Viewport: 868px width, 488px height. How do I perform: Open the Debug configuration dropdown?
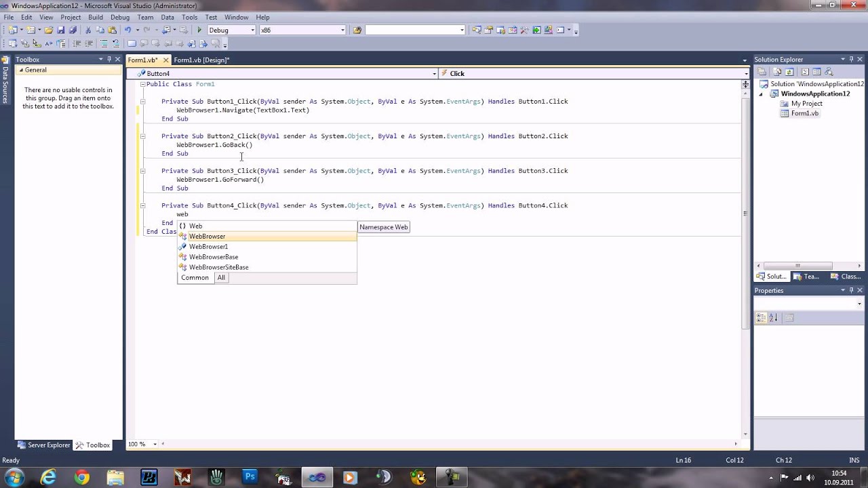(252, 30)
